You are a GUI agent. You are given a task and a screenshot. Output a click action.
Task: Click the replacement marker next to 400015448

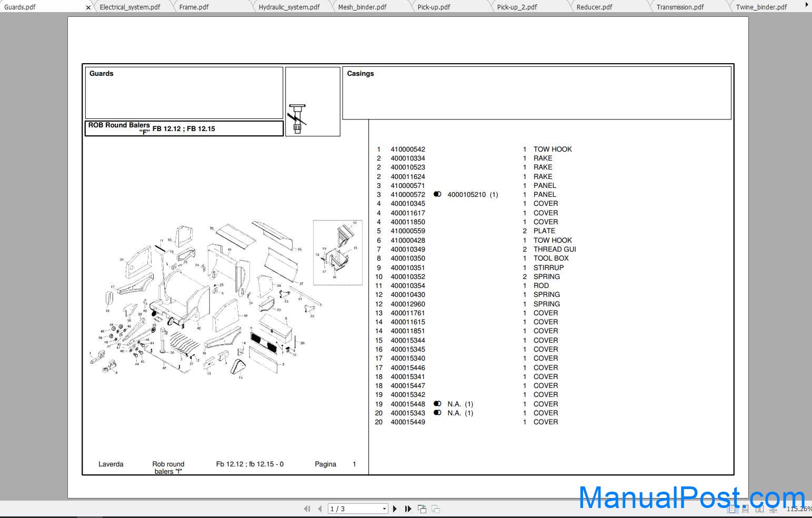(437, 404)
